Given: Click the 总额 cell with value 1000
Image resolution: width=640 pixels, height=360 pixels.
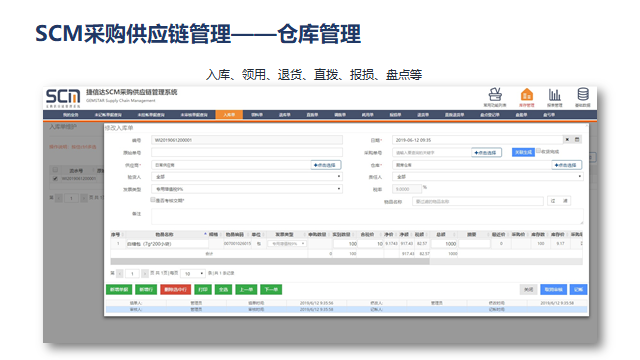Looking at the screenshot, I should coord(444,244).
